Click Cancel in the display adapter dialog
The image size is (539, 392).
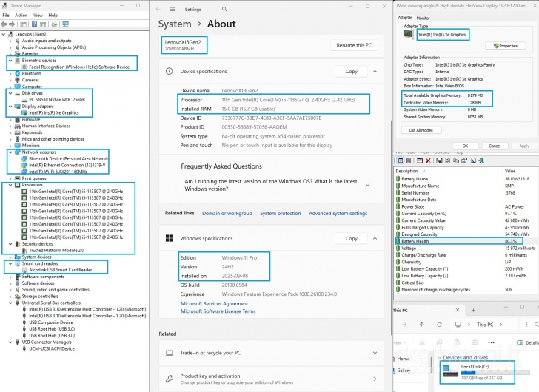(x=495, y=146)
